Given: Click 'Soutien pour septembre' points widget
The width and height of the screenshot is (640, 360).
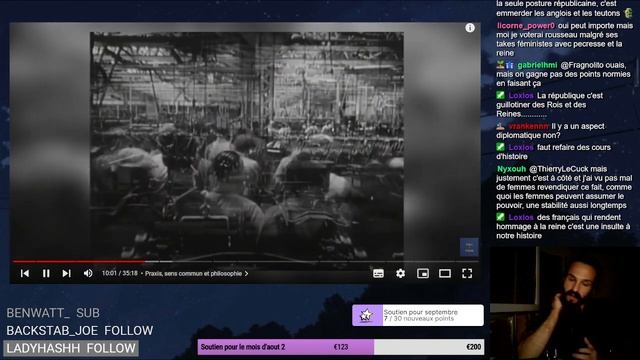Looking at the screenshot, I should 418,315.
